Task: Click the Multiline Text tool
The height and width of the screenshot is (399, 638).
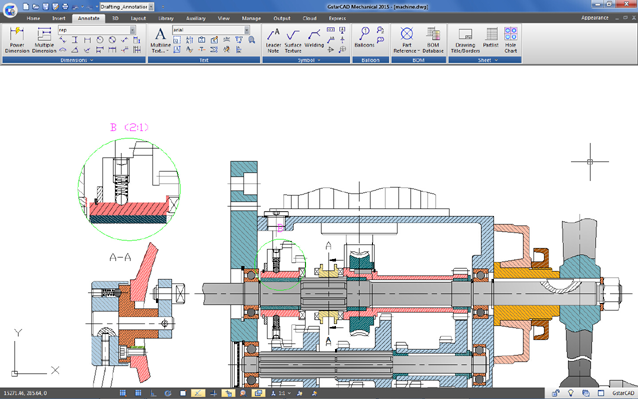Action: pyautogui.click(x=160, y=40)
